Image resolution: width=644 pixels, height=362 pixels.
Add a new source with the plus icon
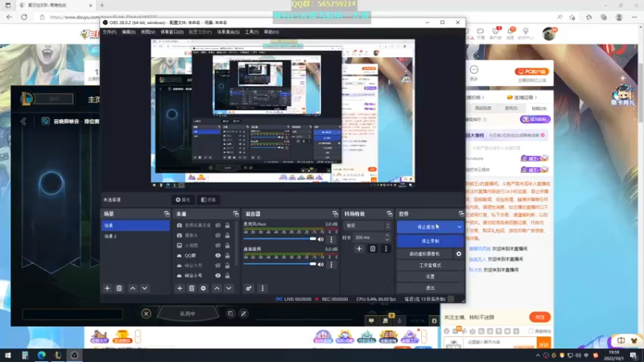(180, 289)
